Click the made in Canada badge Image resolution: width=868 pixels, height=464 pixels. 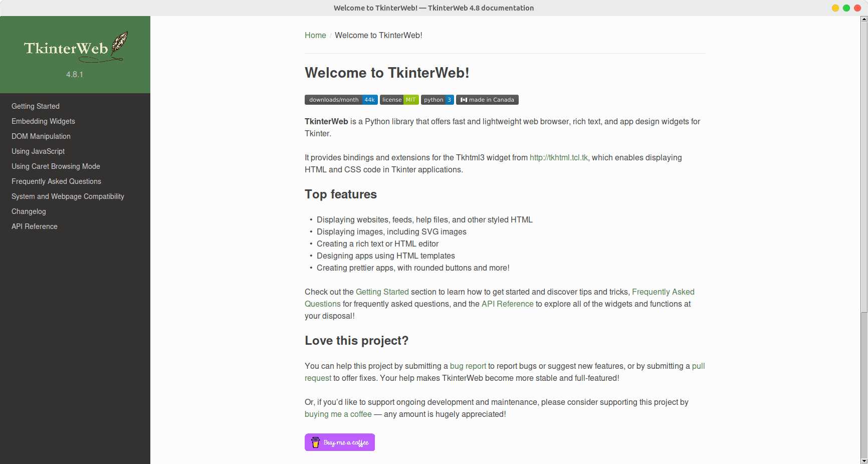pos(487,100)
